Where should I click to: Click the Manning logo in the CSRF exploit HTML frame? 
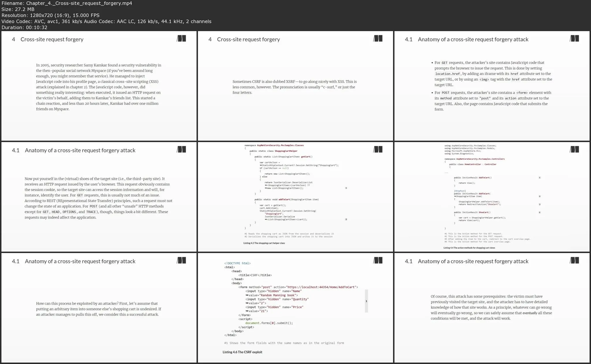[x=378, y=261]
